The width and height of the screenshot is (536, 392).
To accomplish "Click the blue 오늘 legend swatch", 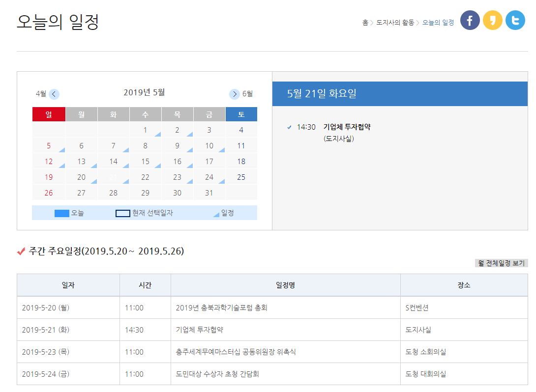I will click(x=61, y=213).
